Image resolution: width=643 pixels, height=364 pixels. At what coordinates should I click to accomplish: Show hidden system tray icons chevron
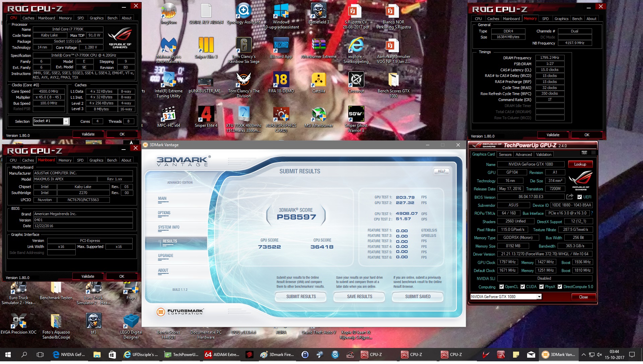pos(583,354)
